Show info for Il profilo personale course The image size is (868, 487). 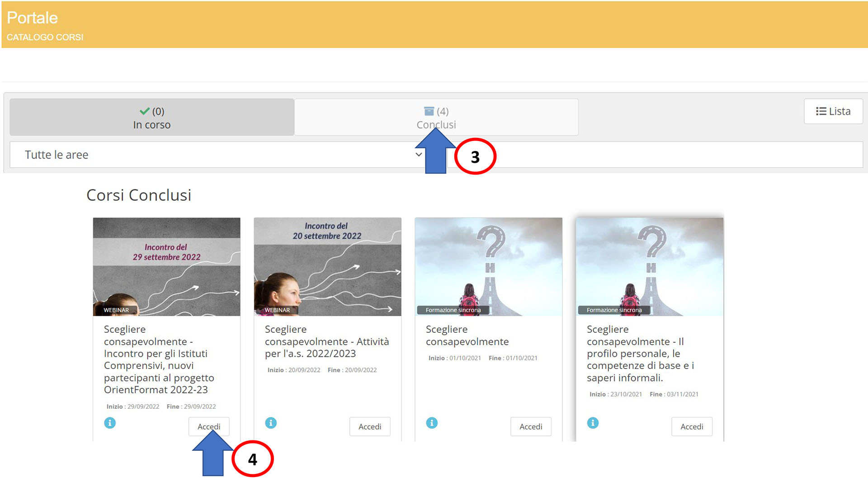pos(593,423)
